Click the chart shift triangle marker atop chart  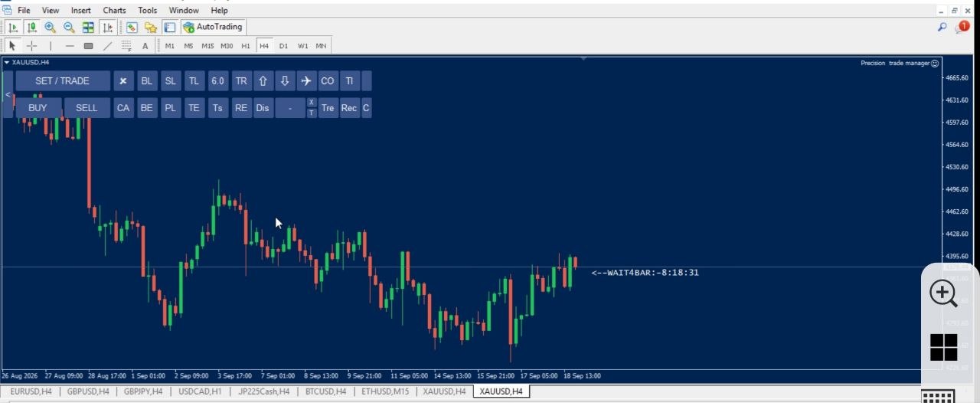coord(583,58)
